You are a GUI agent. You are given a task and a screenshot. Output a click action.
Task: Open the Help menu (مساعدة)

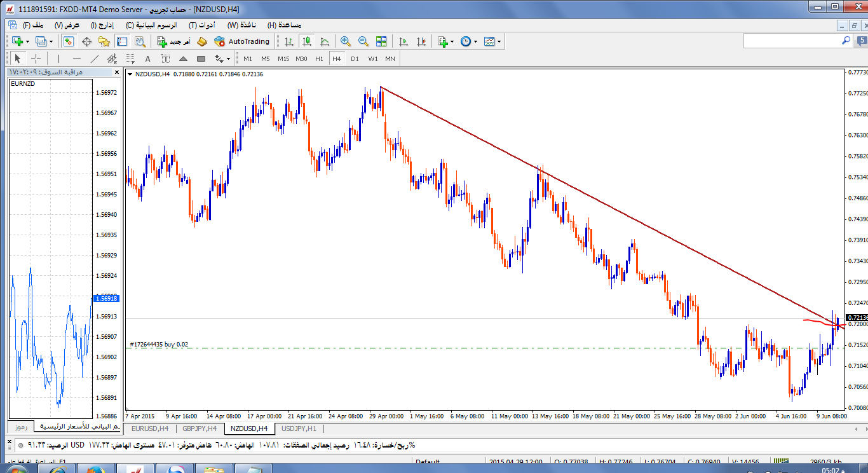point(285,25)
